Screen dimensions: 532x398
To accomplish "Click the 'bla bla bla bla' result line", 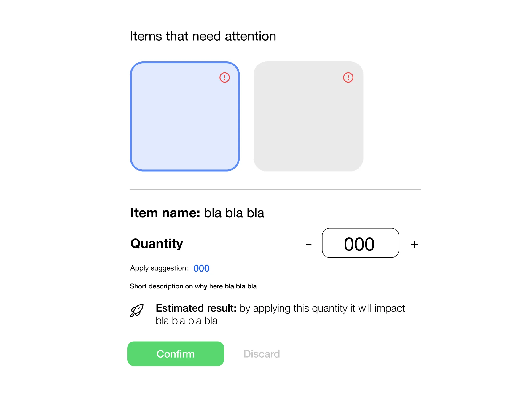I will [x=187, y=321].
